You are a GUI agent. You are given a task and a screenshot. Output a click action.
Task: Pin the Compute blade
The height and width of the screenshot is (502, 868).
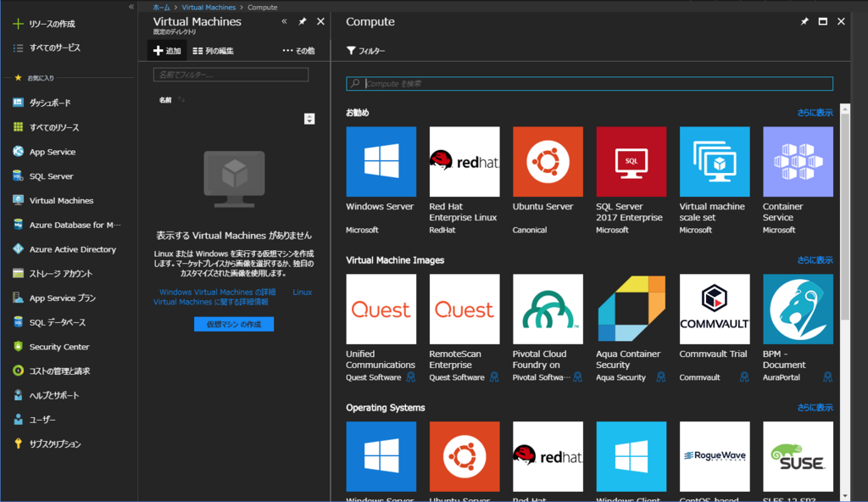click(x=804, y=21)
